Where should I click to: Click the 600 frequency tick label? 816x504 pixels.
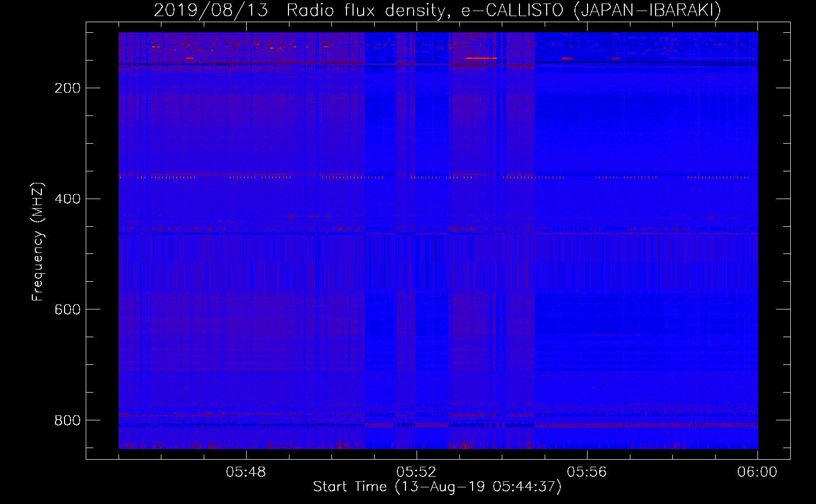68,309
